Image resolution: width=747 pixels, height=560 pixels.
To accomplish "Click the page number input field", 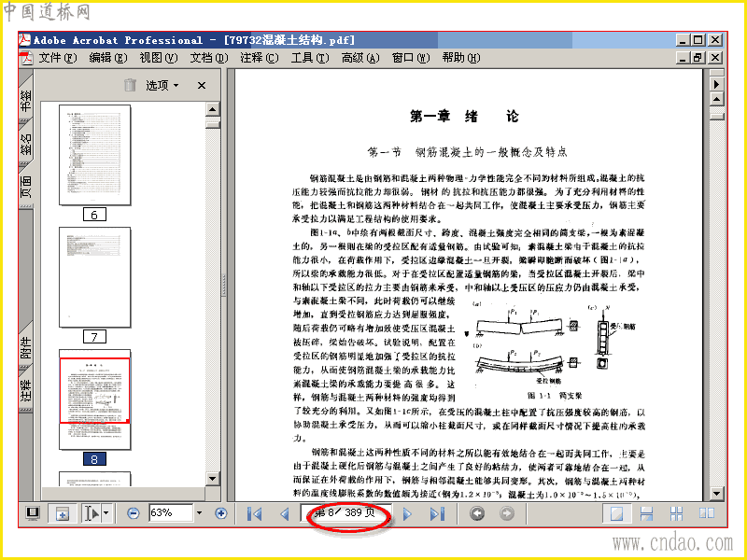I will (345, 513).
